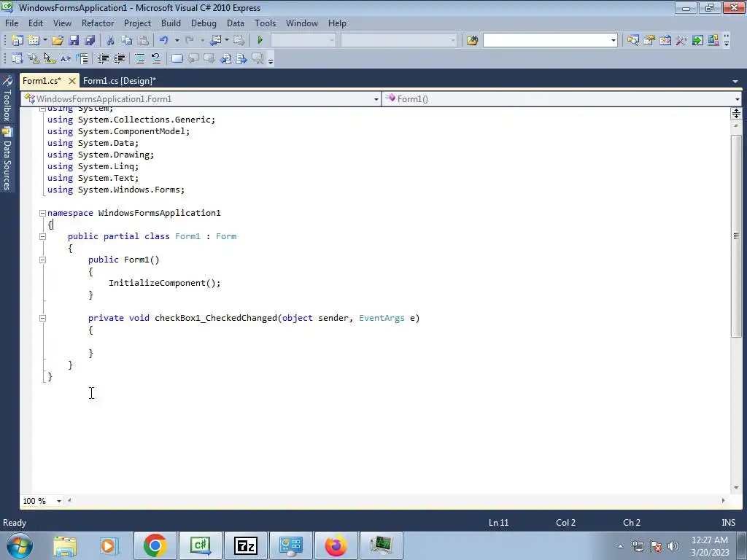Open the Form1() members dropdown
Screen dimensions: 747x560
[737, 99]
